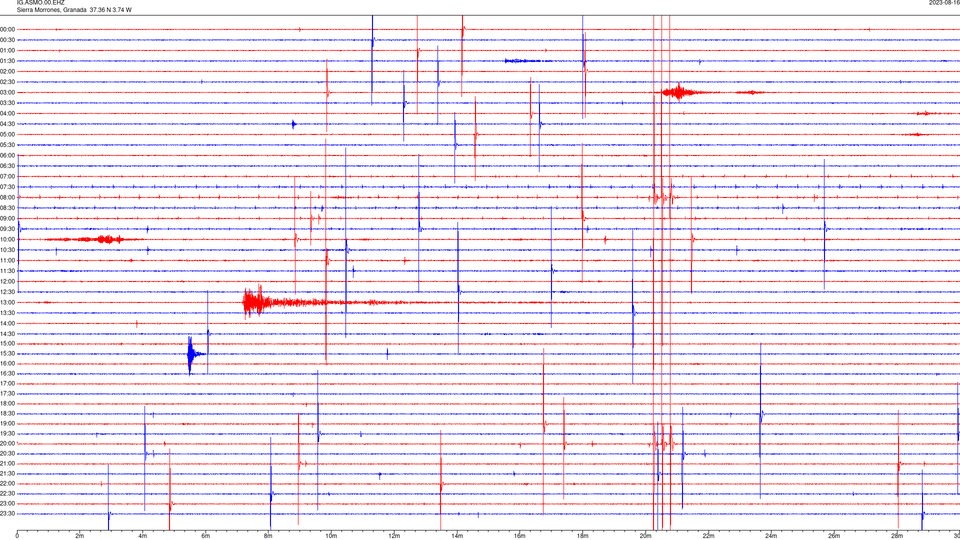Image resolution: width=960 pixels, height=540 pixels.
Task: Click the 12m tick label on time axis
Action: coord(394,536)
